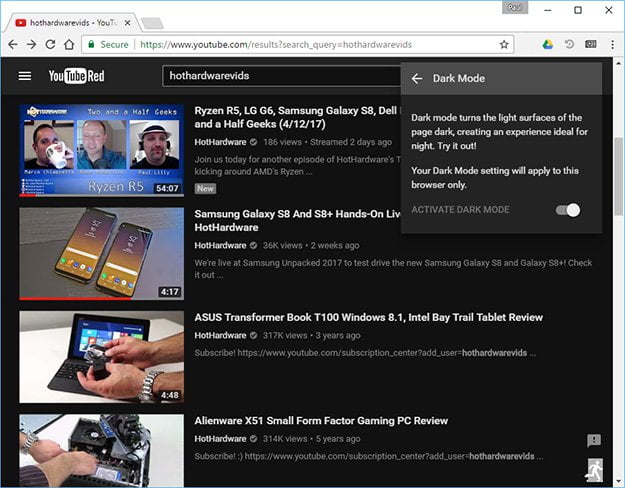Open the Alienware X51 Small Form Factor title

[x=321, y=421]
